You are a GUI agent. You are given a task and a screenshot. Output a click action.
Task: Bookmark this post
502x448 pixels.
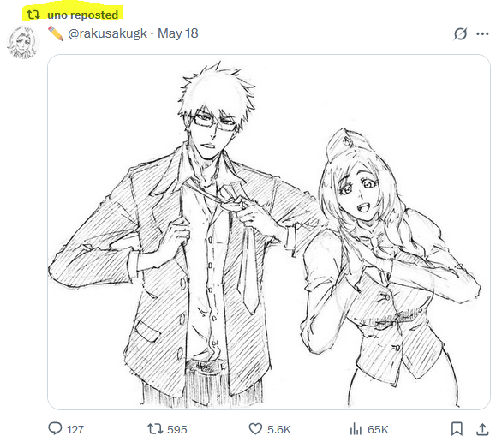pyautogui.click(x=457, y=429)
